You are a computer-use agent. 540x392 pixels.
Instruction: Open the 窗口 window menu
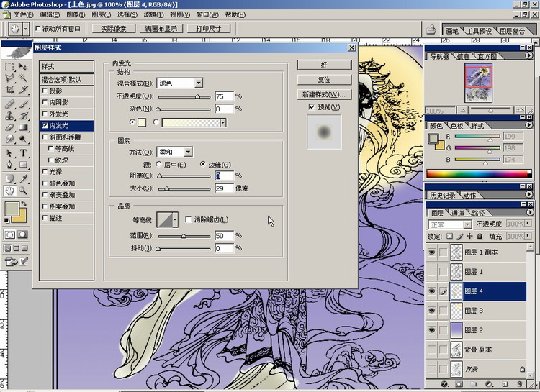point(207,14)
